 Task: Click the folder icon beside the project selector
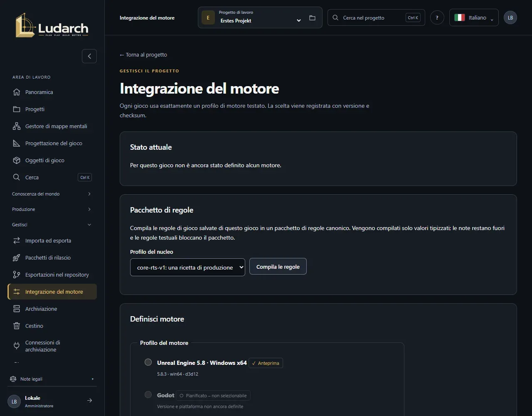(x=313, y=18)
